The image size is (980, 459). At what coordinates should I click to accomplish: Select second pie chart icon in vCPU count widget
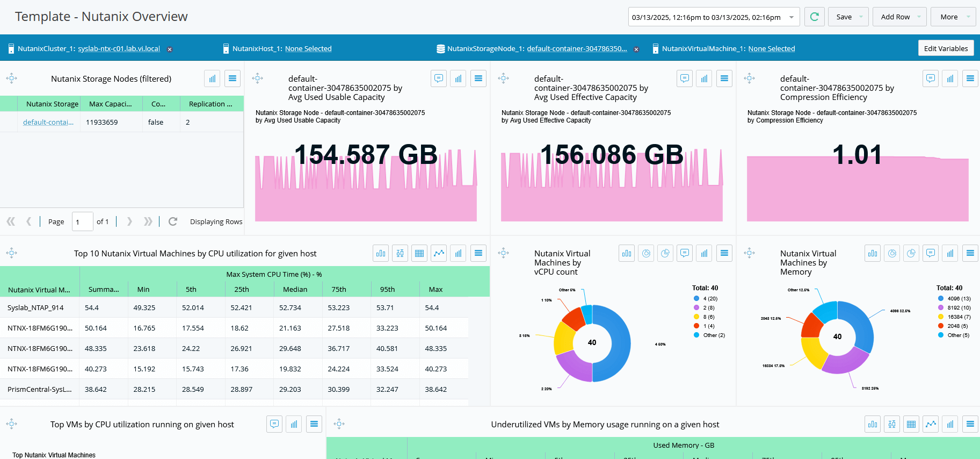(665, 253)
